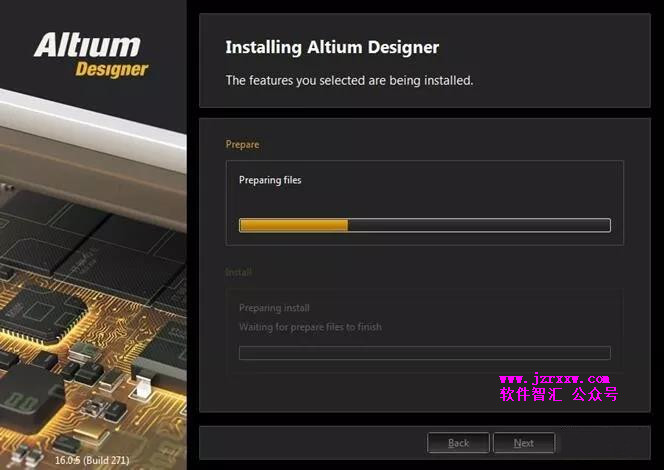
Task: Click the unfilled portion of Prepare progress bar
Action: (x=479, y=225)
